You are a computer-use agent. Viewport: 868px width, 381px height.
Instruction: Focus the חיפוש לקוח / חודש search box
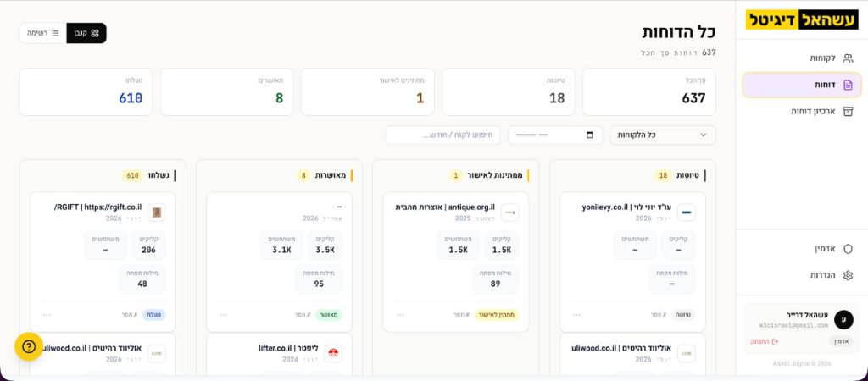(x=442, y=135)
